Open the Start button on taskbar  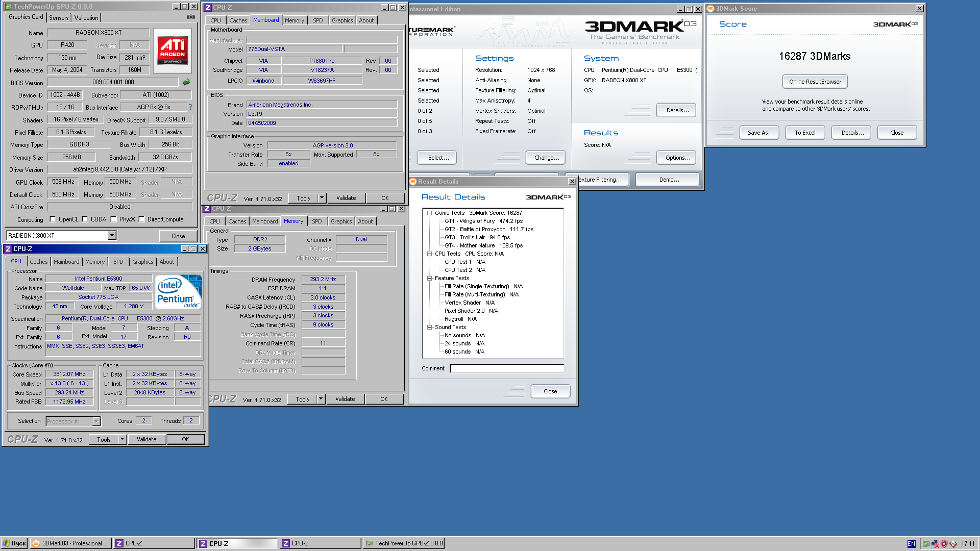coord(14,543)
